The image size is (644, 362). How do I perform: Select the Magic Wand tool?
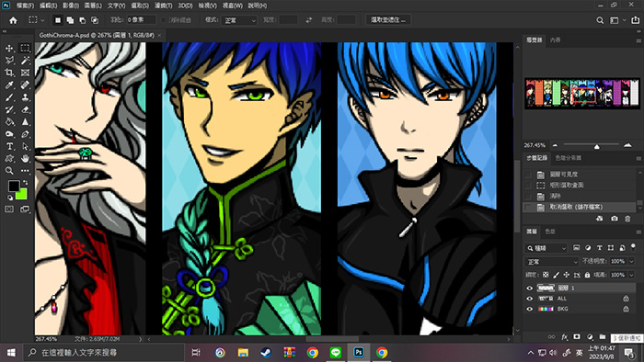(26, 61)
